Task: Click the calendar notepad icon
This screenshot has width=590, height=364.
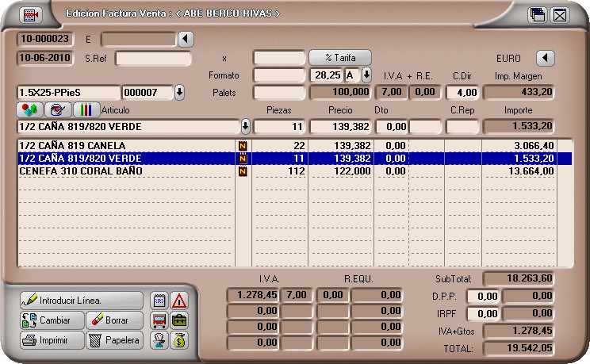Action: coord(158,301)
